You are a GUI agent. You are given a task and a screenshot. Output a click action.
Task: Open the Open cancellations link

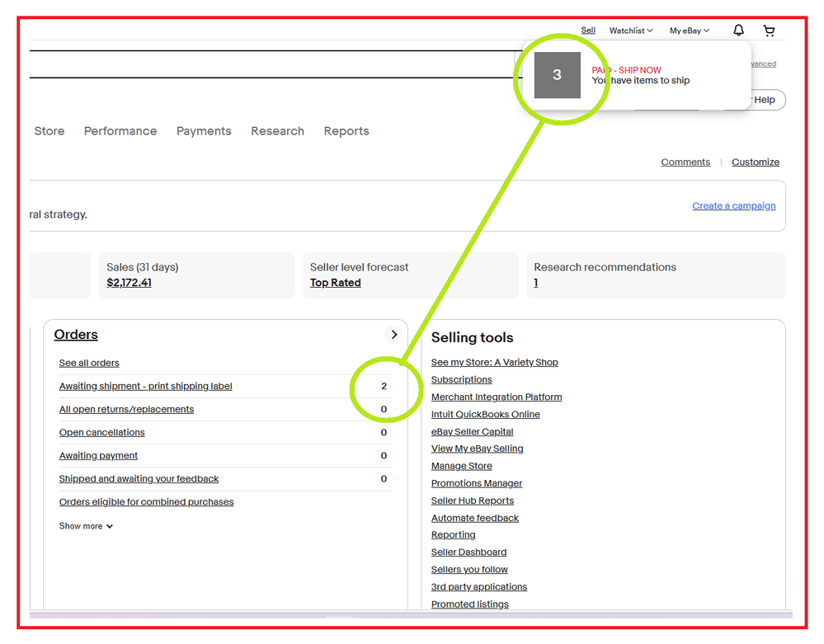[101, 432]
